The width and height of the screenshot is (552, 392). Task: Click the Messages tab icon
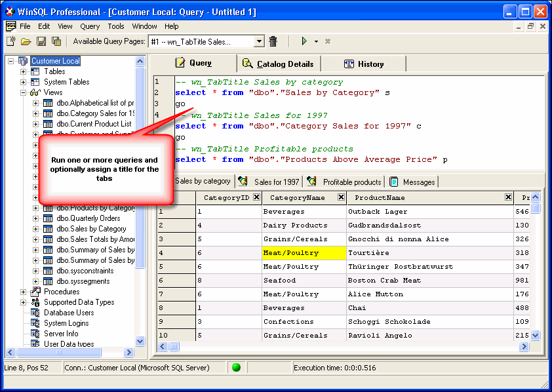(x=394, y=182)
